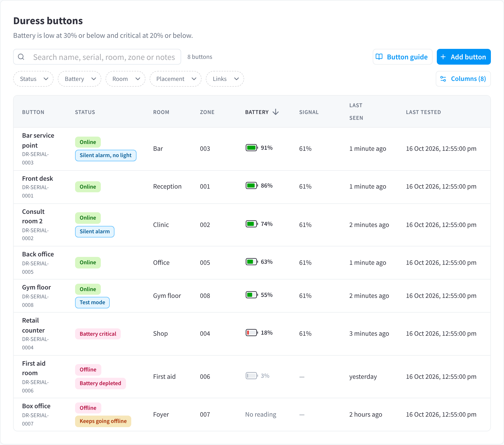
Task: Sort by the Button column header
Action: coord(33,112)
